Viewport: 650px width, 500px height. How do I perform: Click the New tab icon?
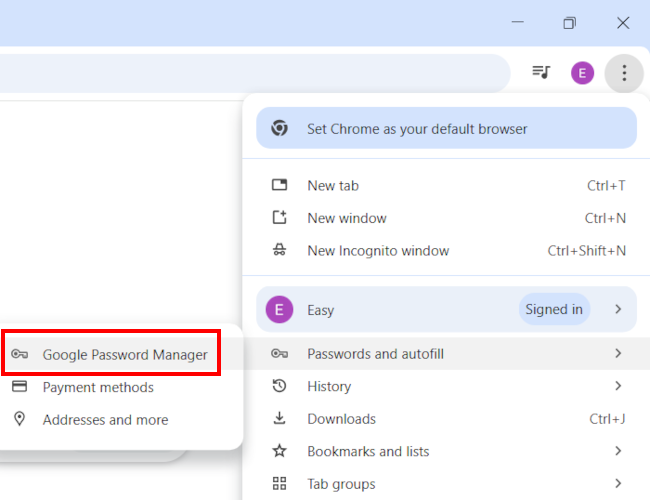(279, 185)
